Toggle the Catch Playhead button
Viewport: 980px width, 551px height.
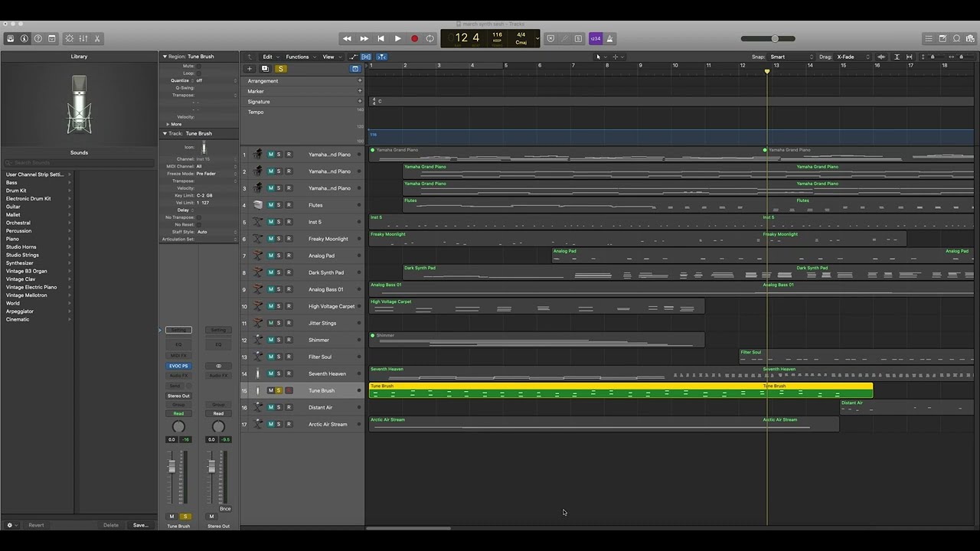381,57
